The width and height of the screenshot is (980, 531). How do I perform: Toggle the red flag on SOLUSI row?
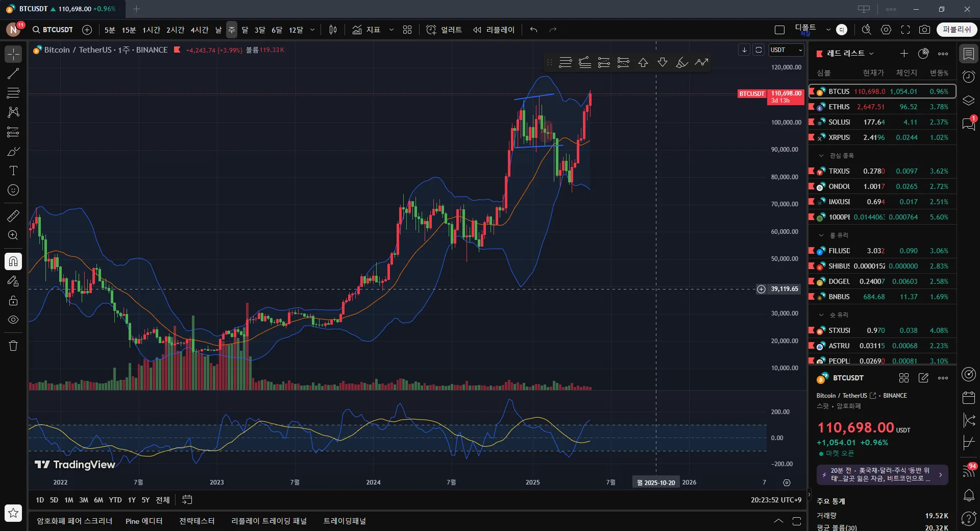pyautogui.click(x=812, y=122)
